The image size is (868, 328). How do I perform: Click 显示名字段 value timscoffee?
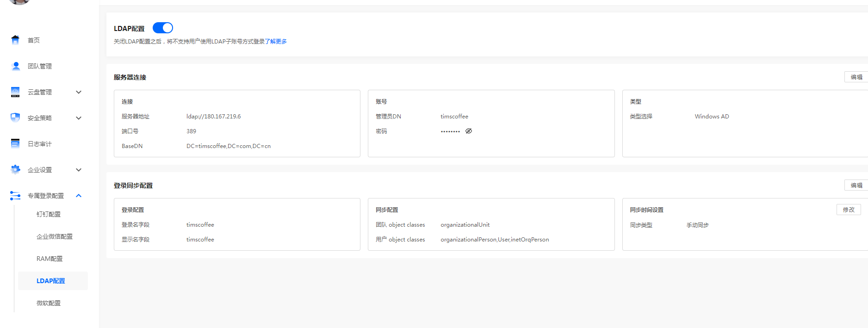coord(200,240)
